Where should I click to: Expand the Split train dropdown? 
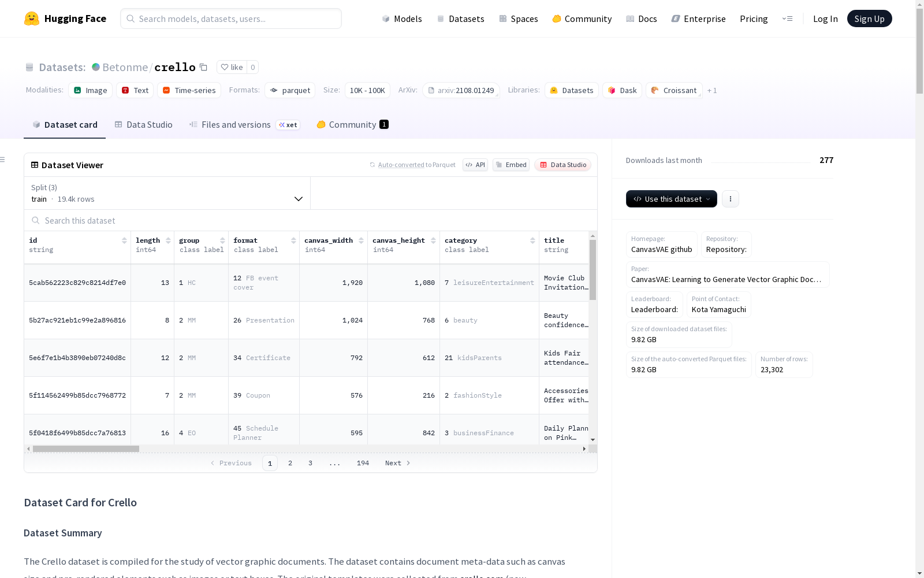[167, 193]
